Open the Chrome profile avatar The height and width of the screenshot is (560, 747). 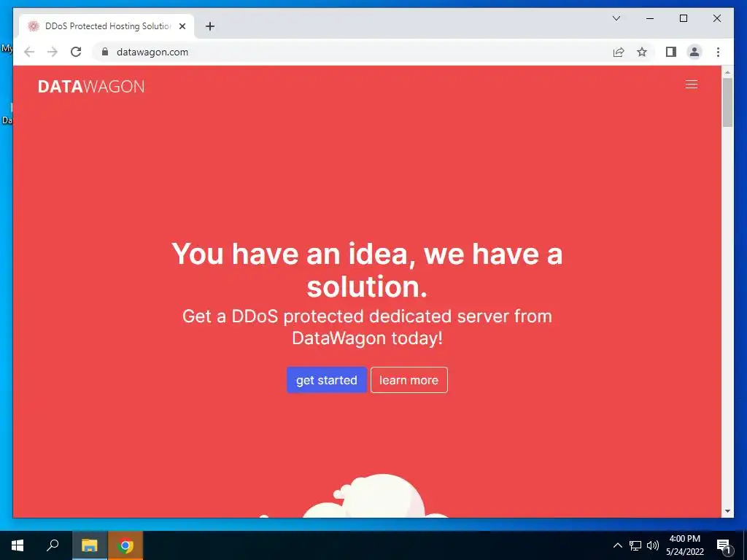click(694, 52)
